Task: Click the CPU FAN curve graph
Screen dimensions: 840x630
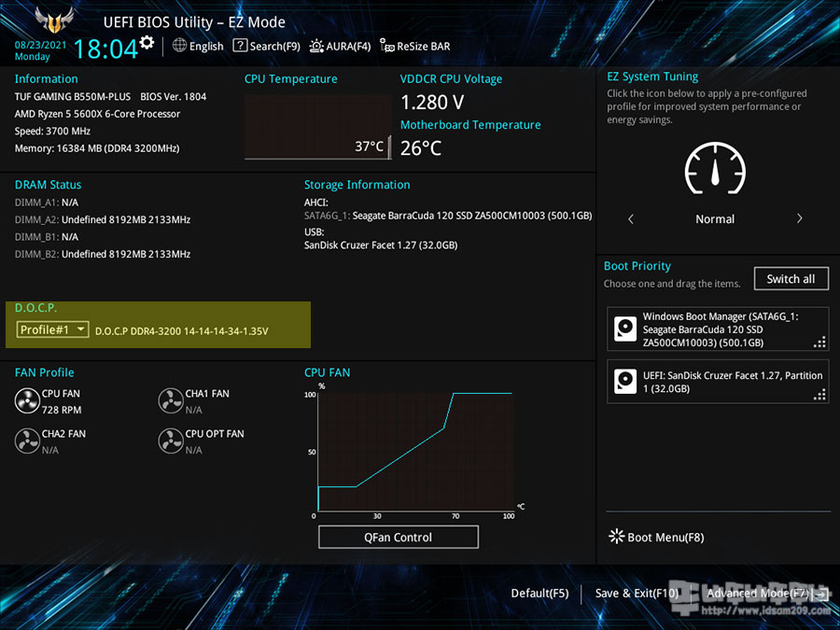Action: click(415, 451)
